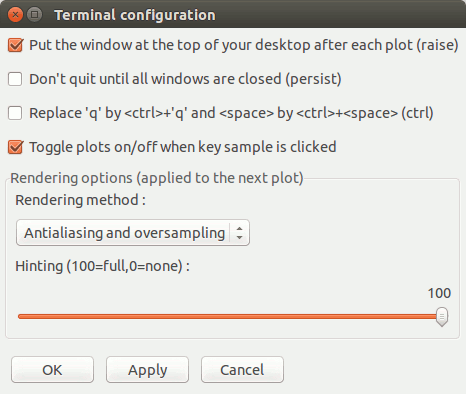
Task: Tick the ctrl replacement checkbox
Action: (15, 113)
